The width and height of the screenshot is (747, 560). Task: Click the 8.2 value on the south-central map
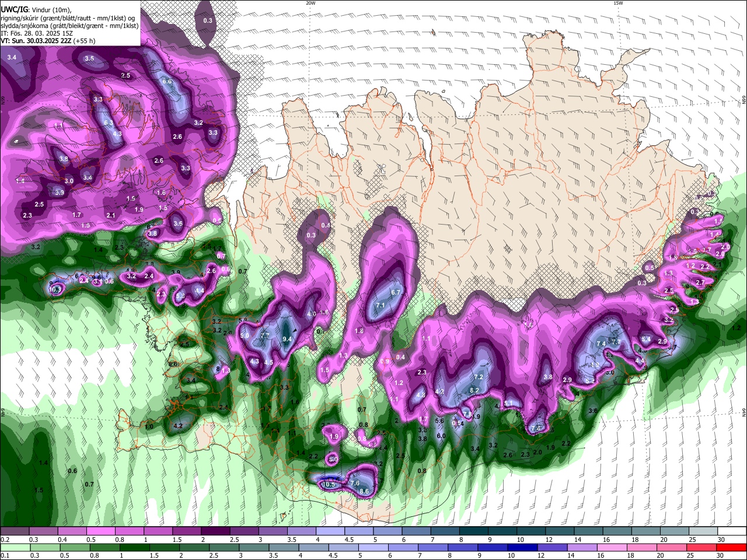[474, 391]
